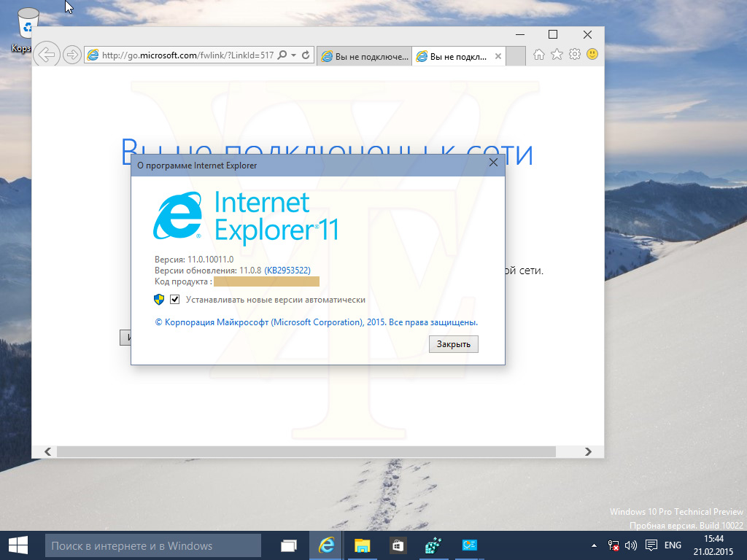Open Microsoft Corporation copyright link
This screenshot has height=560, width=747.
(317, 322)
